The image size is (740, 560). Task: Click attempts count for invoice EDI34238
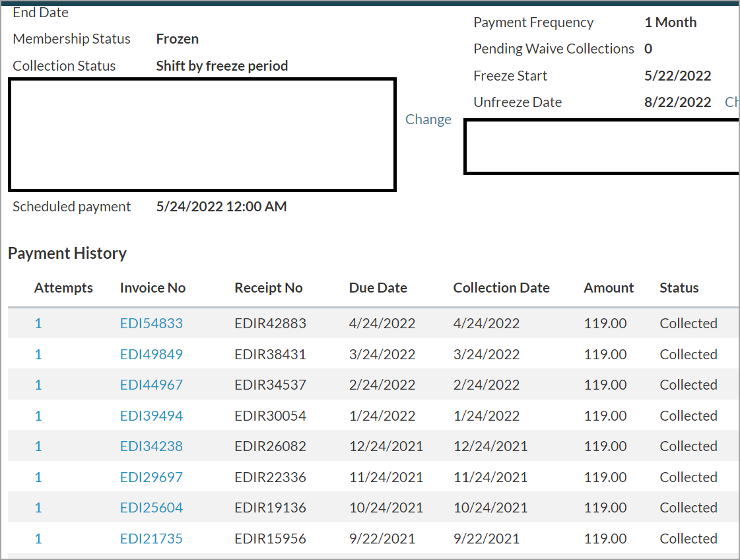coord(38,446)
